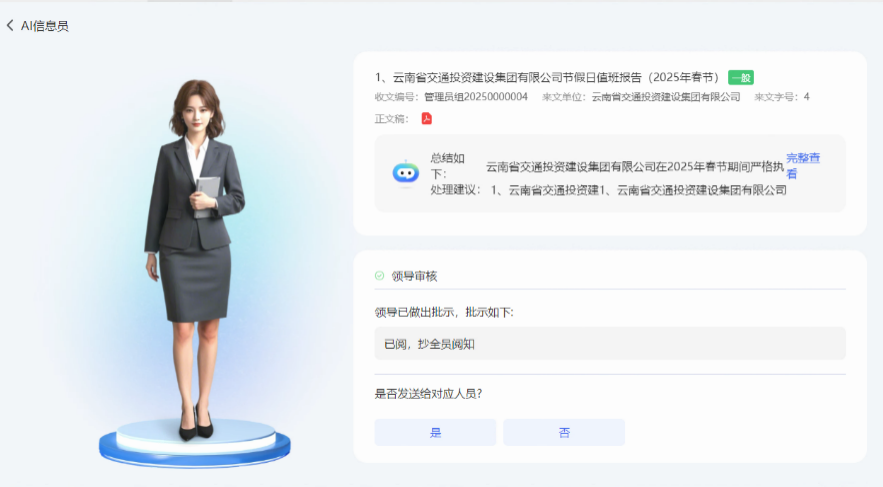883x487 pixels.
Task: Open the 完整查看 link
Action: pos(803,166)
